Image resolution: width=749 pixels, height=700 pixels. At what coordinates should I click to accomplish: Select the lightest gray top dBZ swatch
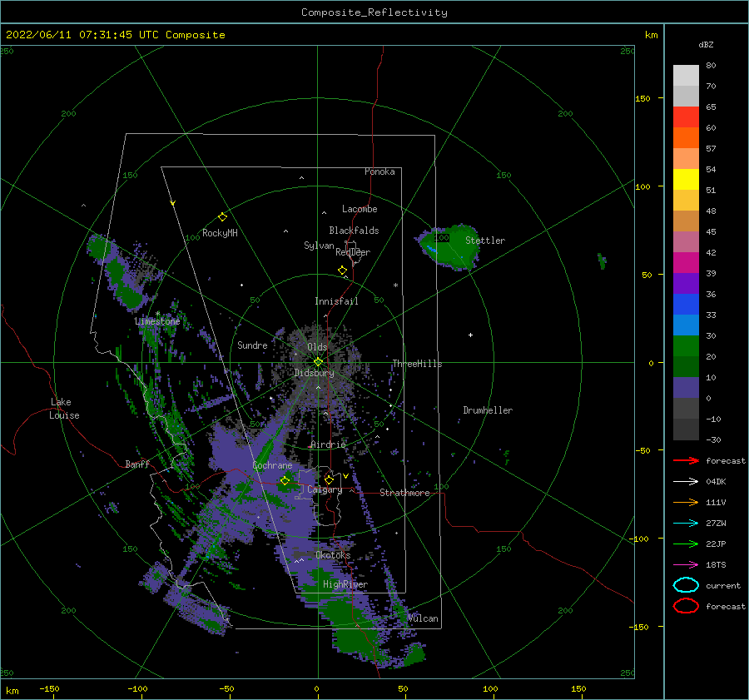(x=686, y=76)
